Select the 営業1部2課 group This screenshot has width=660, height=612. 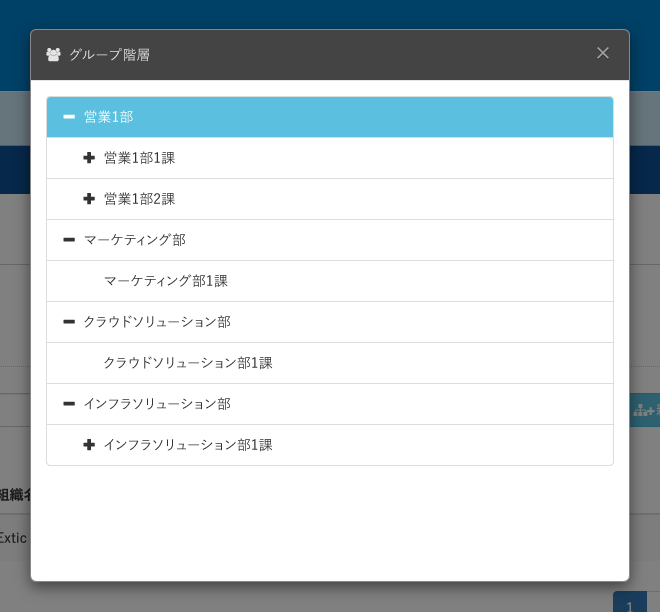tap(139, 199)
